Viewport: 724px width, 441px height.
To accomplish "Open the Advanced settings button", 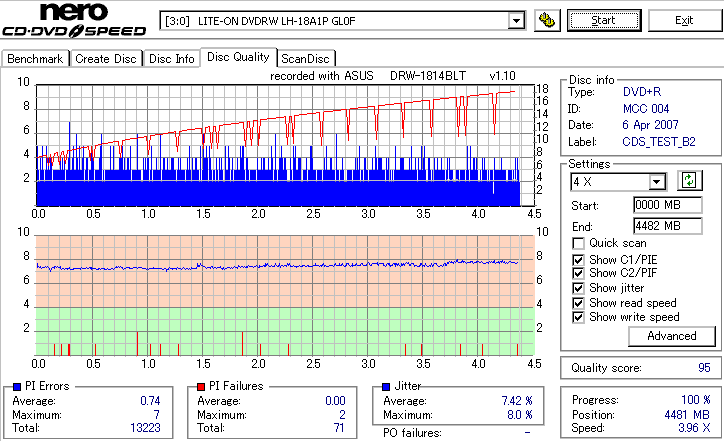I will point(672,336).
